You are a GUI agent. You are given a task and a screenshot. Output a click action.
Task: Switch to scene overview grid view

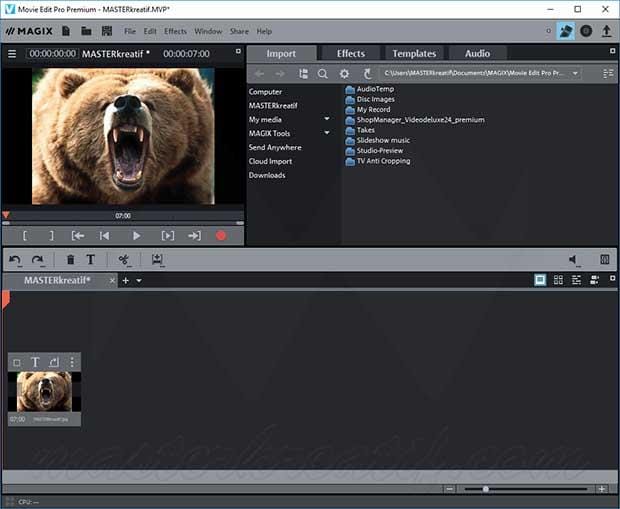pyautogui.click(x=558, y=280)
